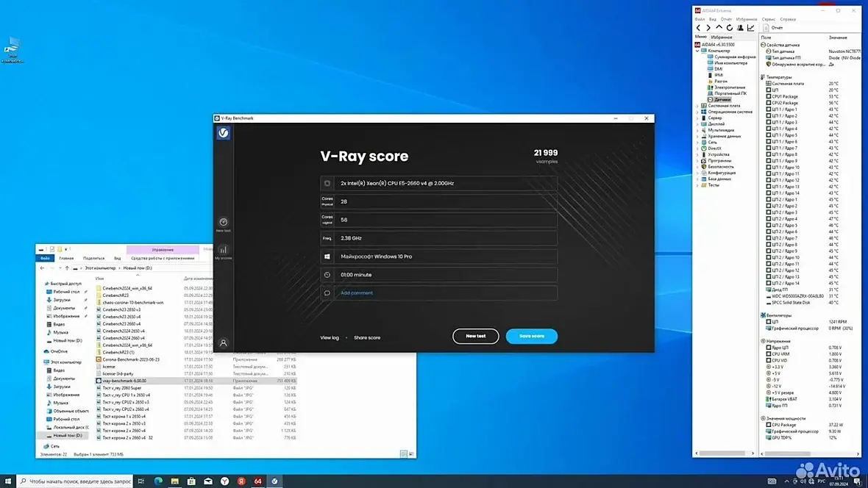Click the AIDA64 refresh icon
The height and width of the screenshot is (488, 868).
730,28
